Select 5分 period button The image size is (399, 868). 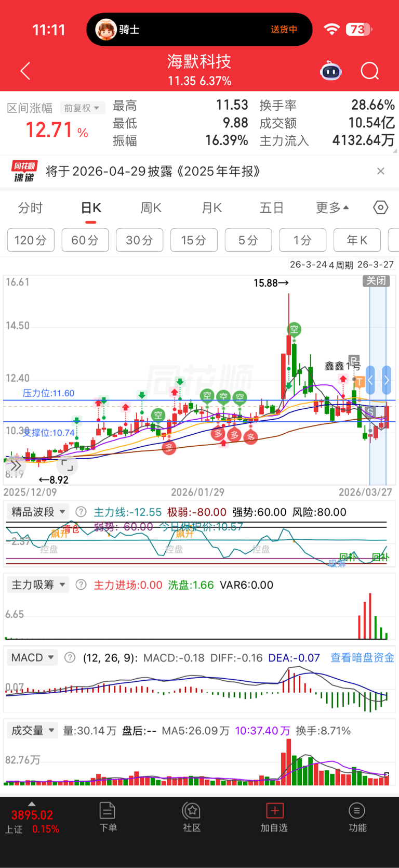click(x=248, y=240)
